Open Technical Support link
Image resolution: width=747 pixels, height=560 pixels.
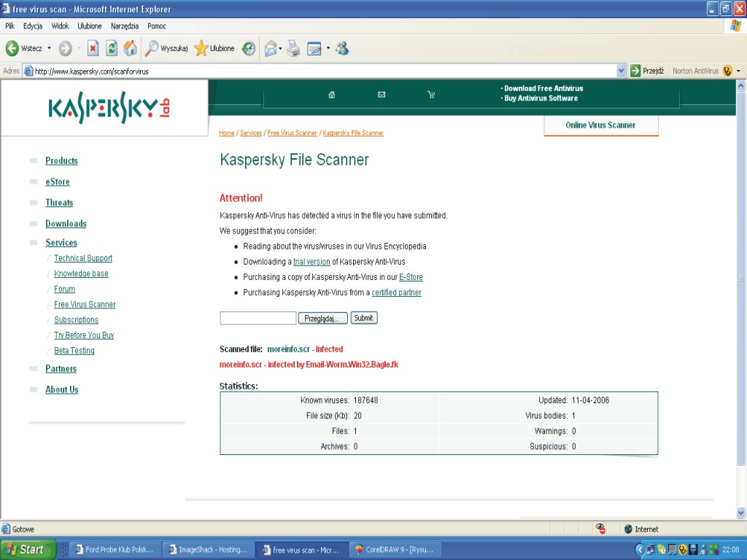point(83,258)
